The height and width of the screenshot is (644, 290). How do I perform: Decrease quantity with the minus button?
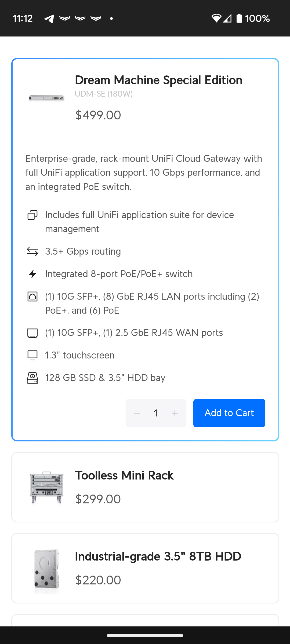[x=137, y=413]
